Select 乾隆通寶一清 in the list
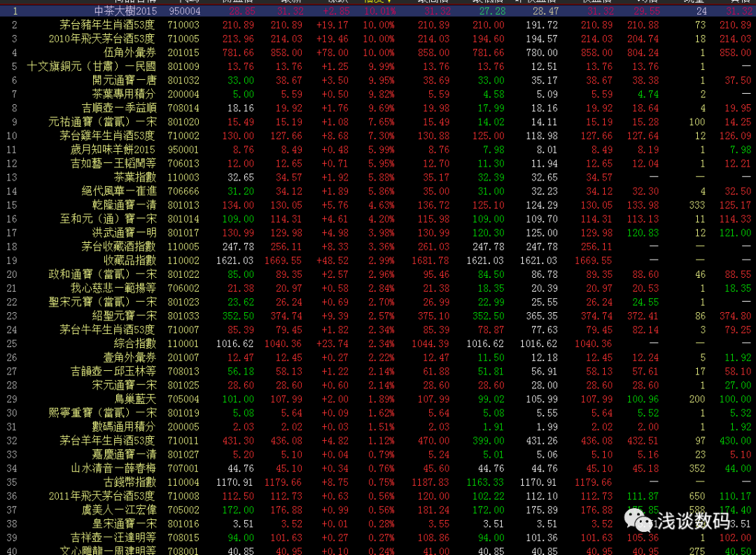Screen dimensions: 756x555 point(125,205)
